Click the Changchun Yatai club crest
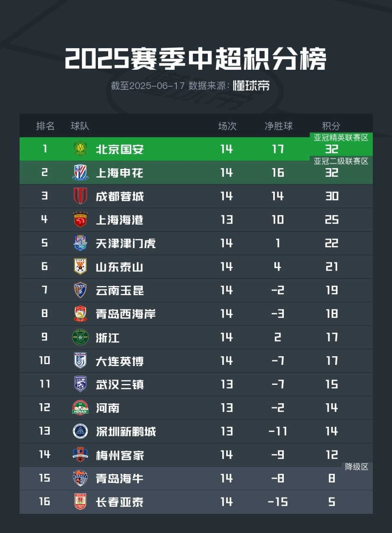This screenshot has width=392, height=533. [80, 502]
